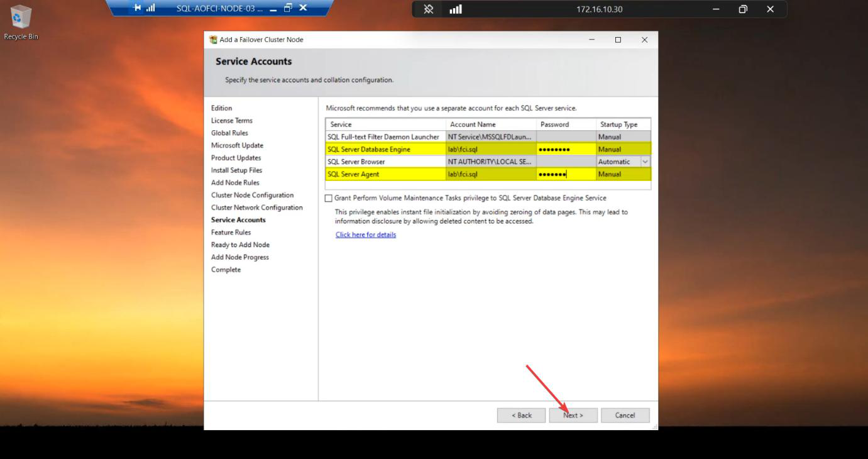868x459 pixels.
Task: Select the Add Node Progress step
Action: pyautogui.click(x=239, y=257)
